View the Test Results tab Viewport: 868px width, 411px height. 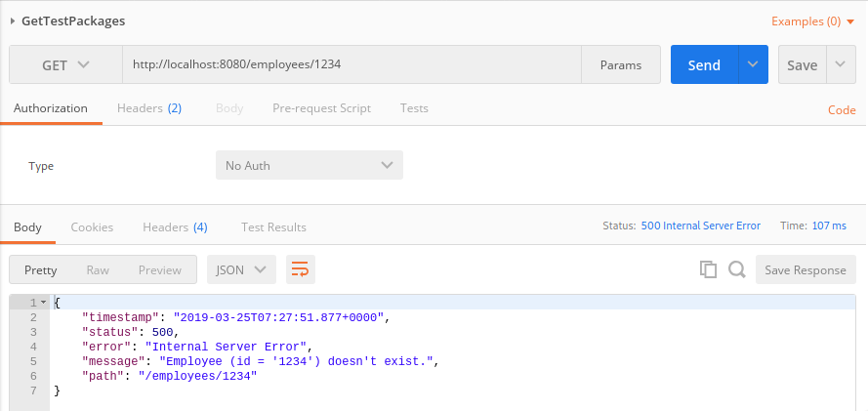[273, 227]
